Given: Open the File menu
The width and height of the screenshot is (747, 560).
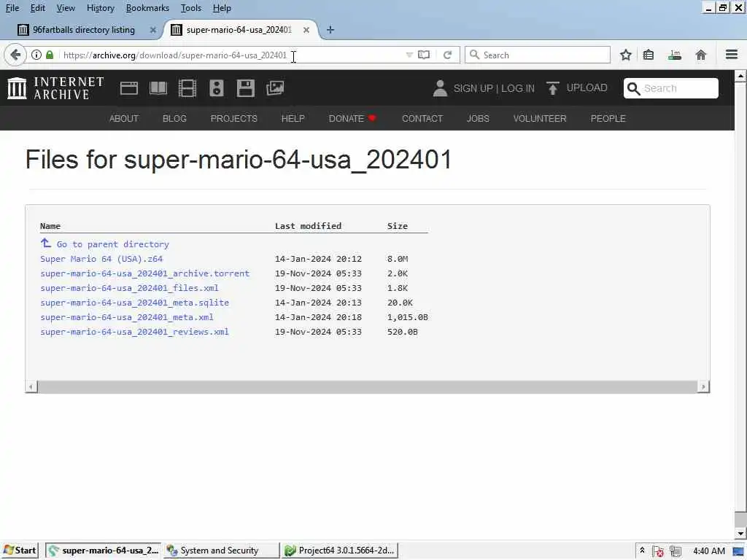Looking at the screenshot, I should coord(12,8).
